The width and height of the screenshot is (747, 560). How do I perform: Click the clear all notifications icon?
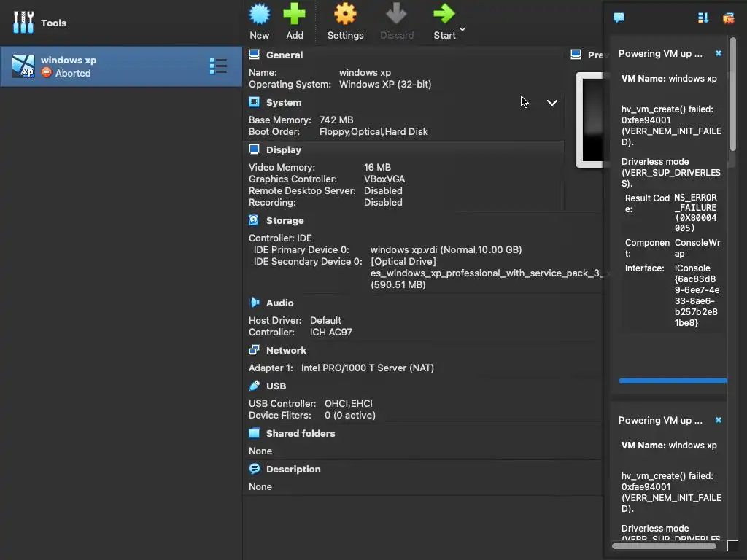[729, 18]
